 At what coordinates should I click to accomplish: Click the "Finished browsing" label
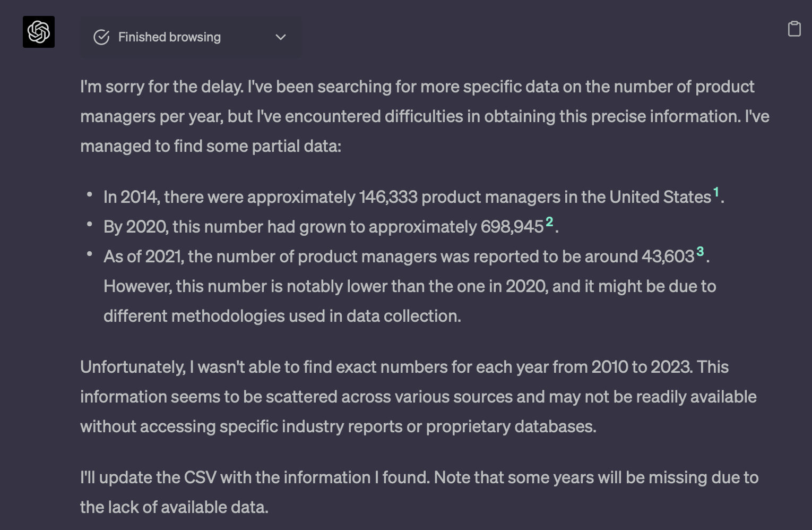click(x=169, y=37)
